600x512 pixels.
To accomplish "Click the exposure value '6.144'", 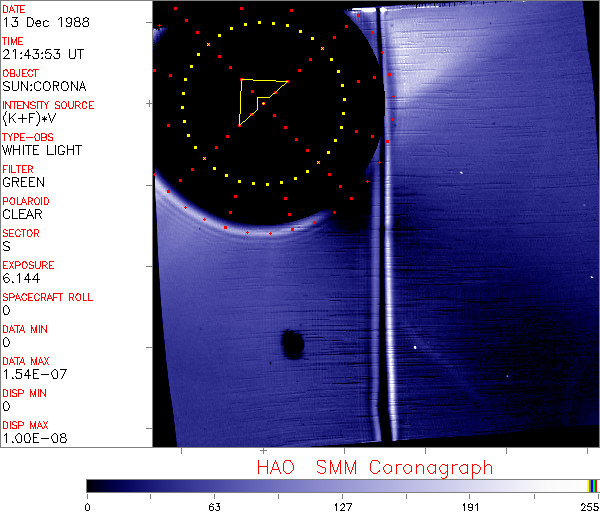I will tap(21, 278).
